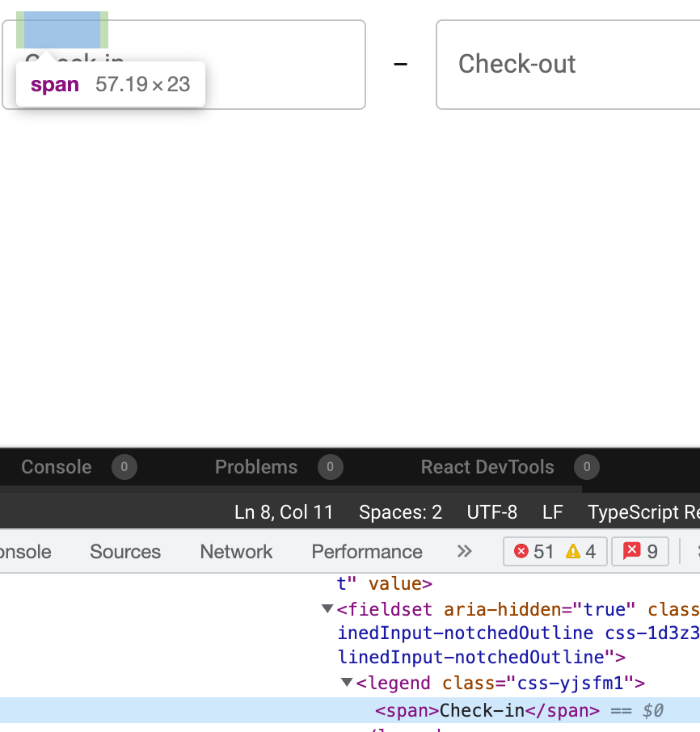The height and width of the screenshot is (732, 700).
Task: Select the highlighted span Check-in node
Action: (485, 710)
